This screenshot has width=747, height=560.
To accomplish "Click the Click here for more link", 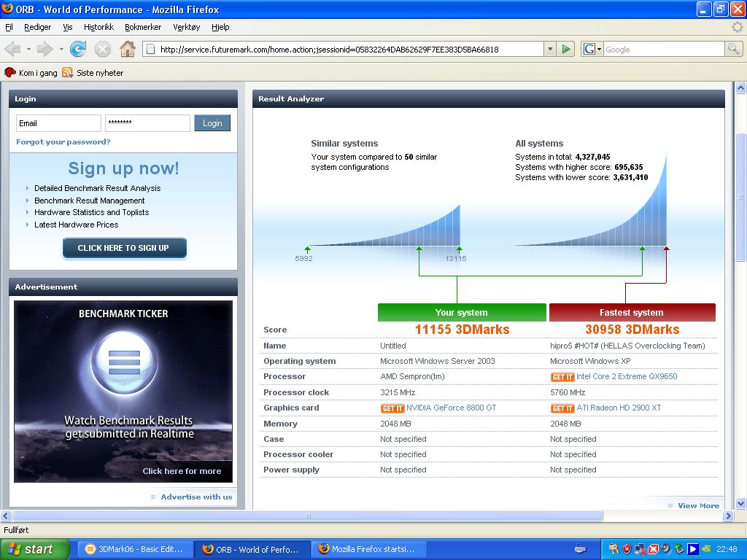I will [182, 471].
